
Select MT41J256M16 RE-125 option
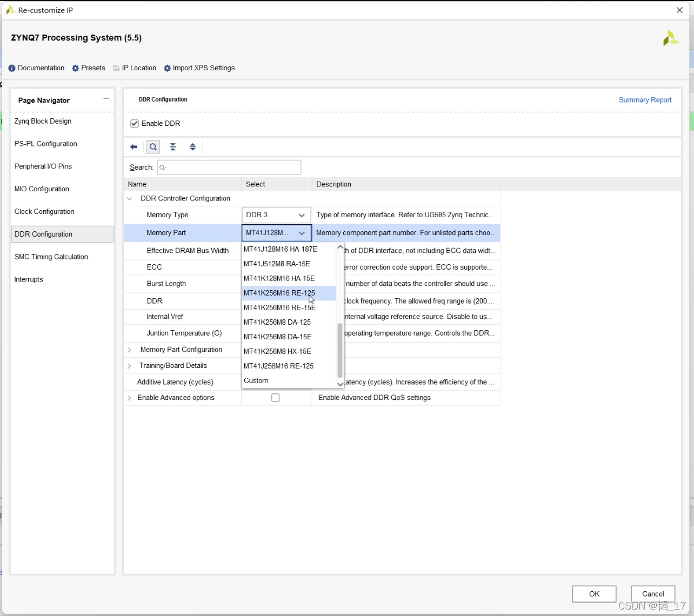click(289, 366)
